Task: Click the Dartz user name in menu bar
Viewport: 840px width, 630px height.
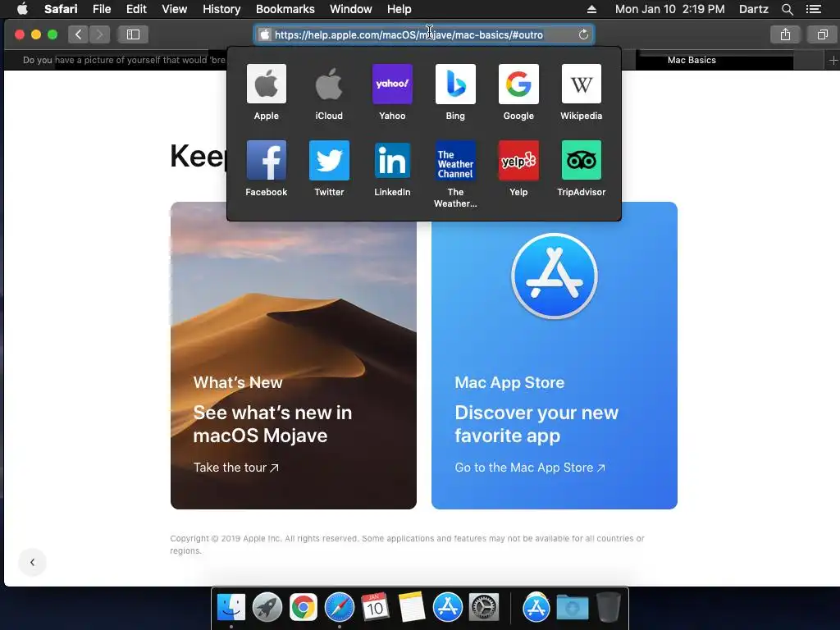Action: (754, 9)
